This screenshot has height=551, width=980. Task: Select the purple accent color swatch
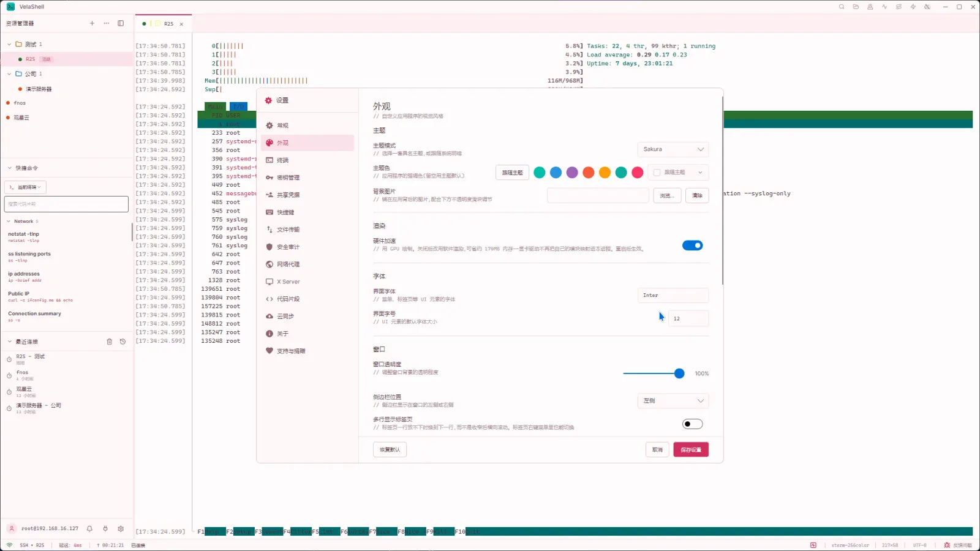572,173
